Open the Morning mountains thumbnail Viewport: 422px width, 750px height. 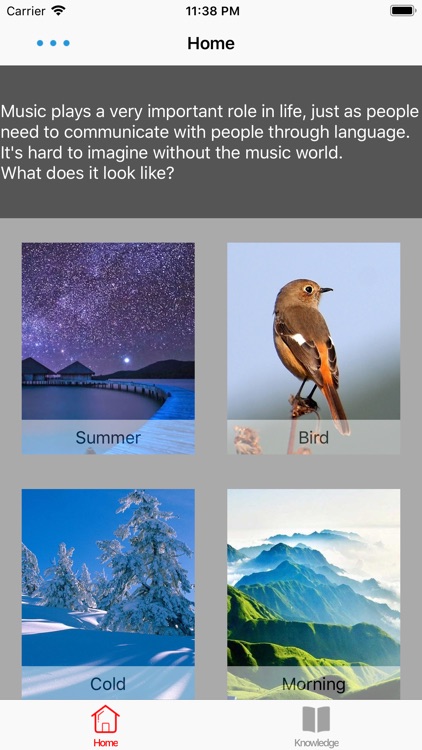(x=313, y=594)
